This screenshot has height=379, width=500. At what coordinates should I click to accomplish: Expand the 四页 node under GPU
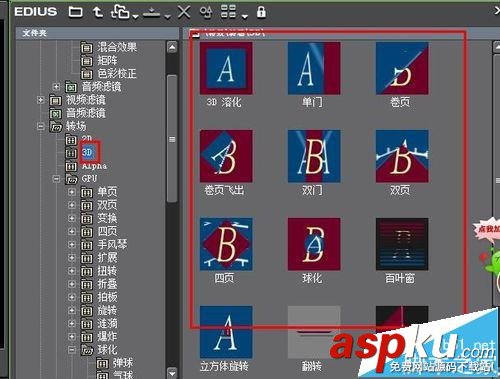click(x=72, y=231)
